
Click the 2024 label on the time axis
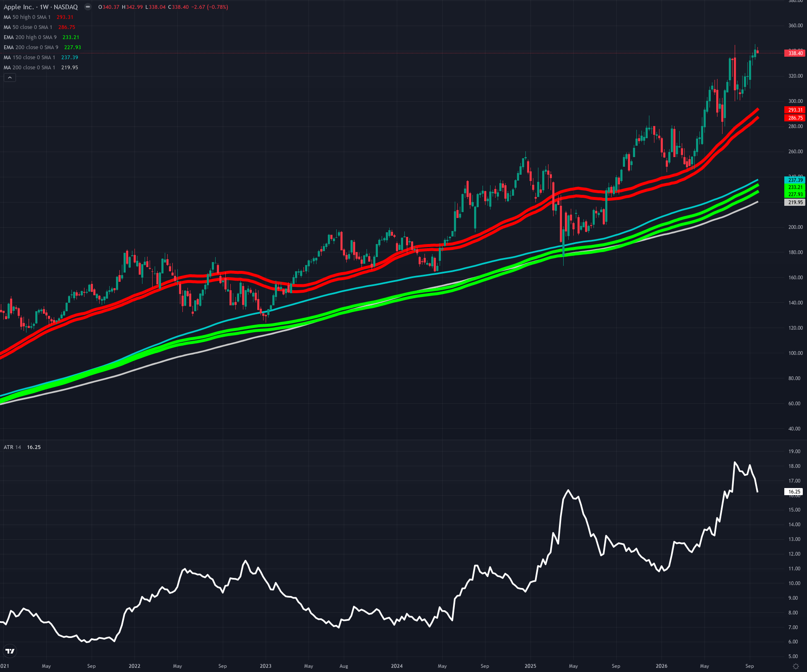(x=397, y=666)
